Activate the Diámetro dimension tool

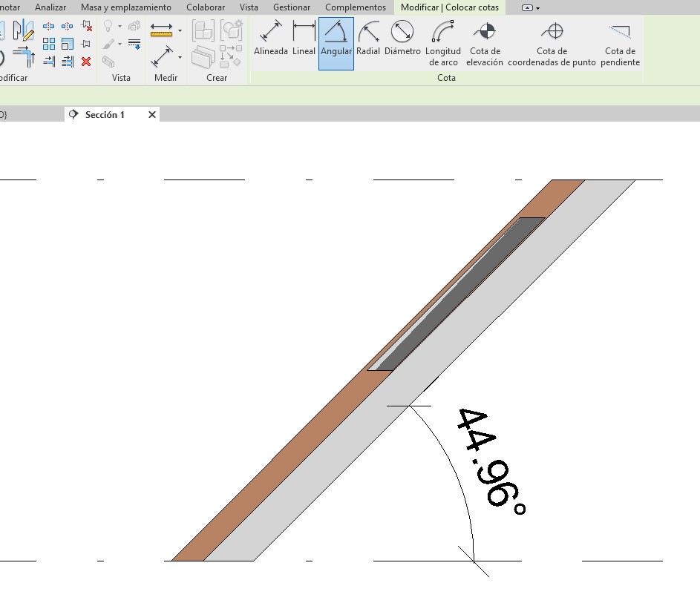click(x=402, y=39)
